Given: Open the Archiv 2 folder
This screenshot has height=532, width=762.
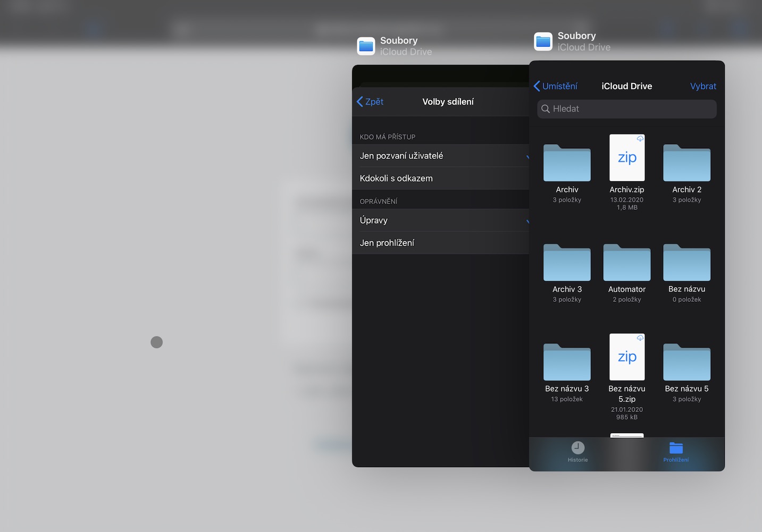Looking at the screenshot, I should coord(686,164).
